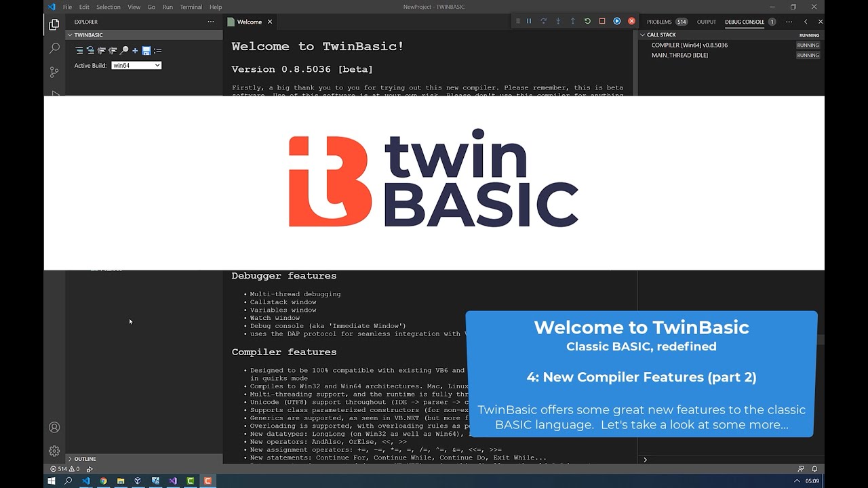Switch to the OUTPUT panel tab
Image resolution: width=868 pixels, height=488 pixels.
707,22
